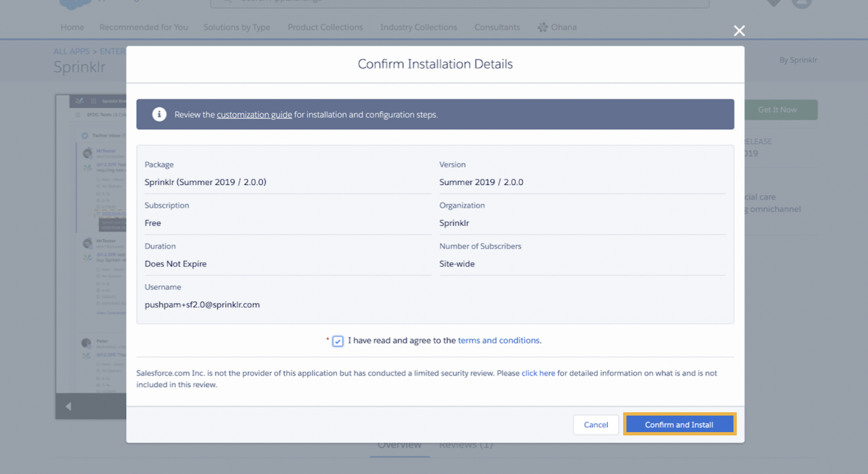The image size is (868, 474).
Task: Click the 'Free' subscription value
Action: click(x=153, y=223)
